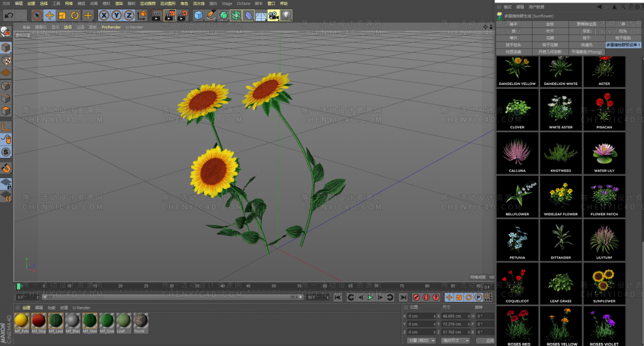Toggle the Z axis lock
Viewport: 644px width, 346px height.
click(x=129, y=15)
